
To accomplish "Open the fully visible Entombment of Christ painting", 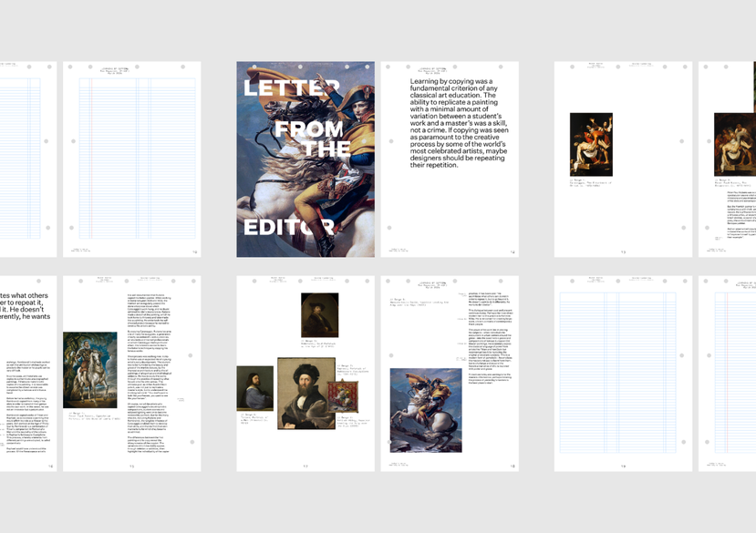I will click(x=591, y=145).
